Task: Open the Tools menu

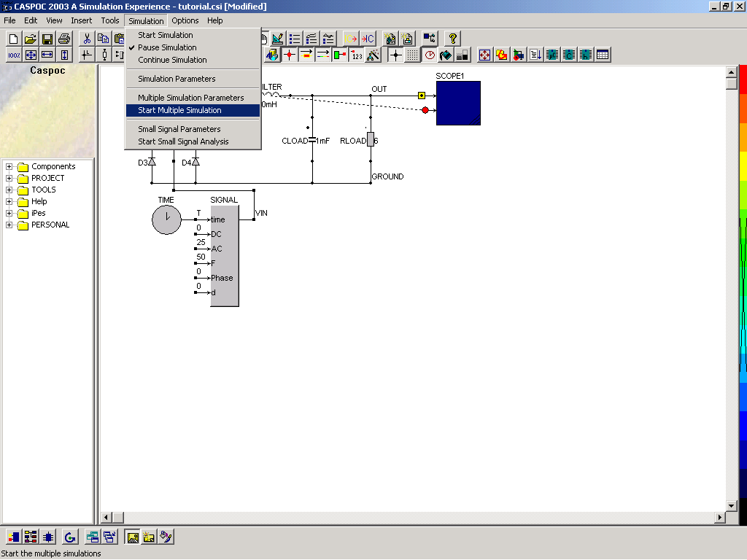Action: [110, 20]
